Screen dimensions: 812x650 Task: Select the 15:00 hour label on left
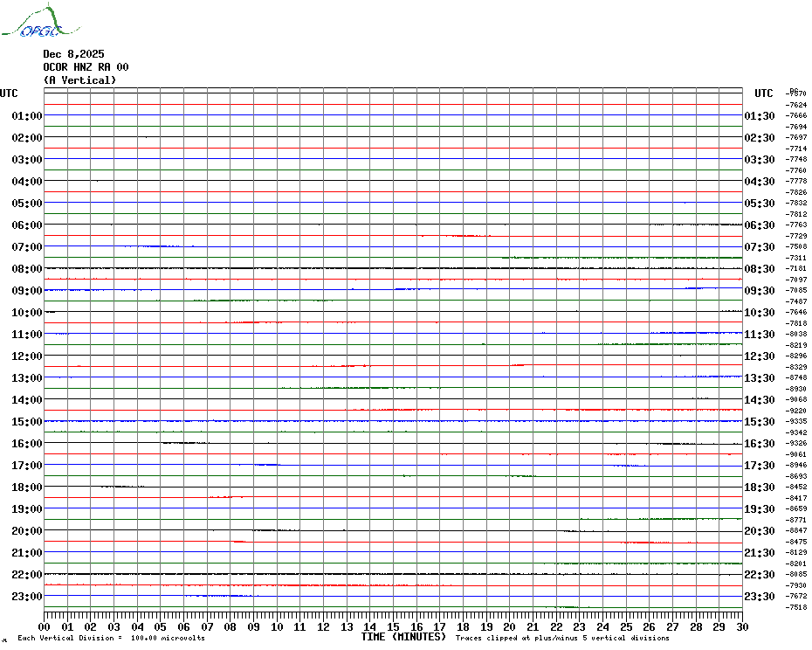[27, 422]
